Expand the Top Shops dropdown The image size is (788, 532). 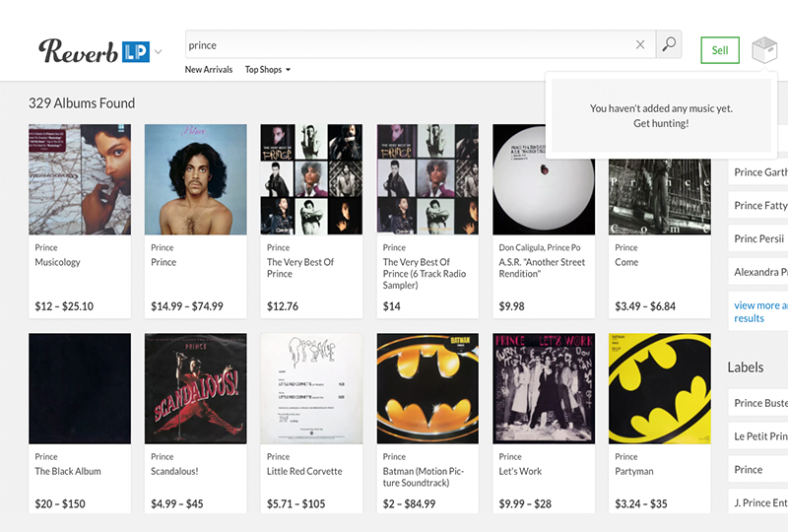tap(267, 69)
